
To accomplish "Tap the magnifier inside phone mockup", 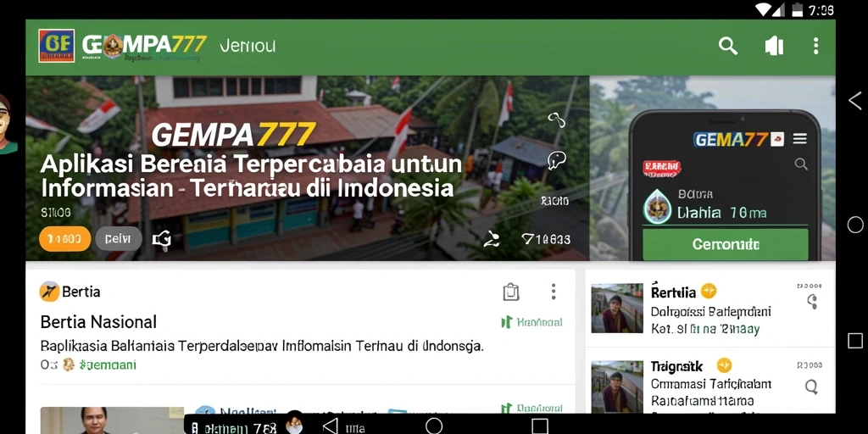I will (800, 164).
